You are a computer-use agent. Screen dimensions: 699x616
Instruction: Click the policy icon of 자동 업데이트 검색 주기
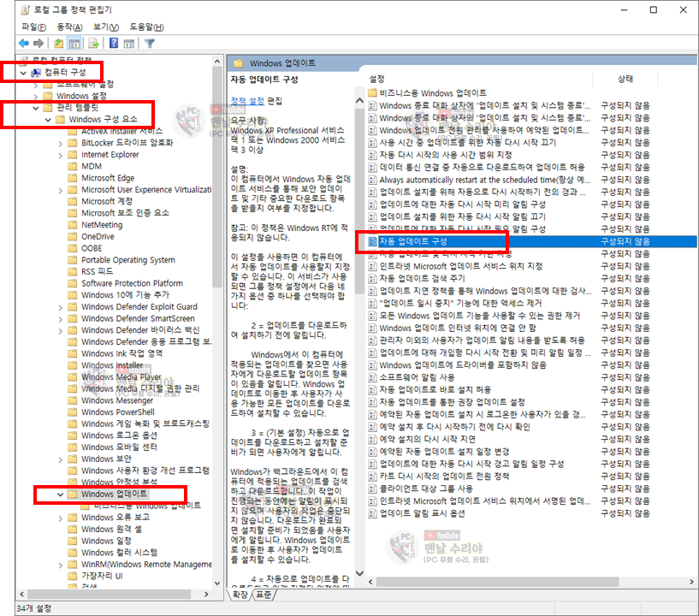click(373, 279)
